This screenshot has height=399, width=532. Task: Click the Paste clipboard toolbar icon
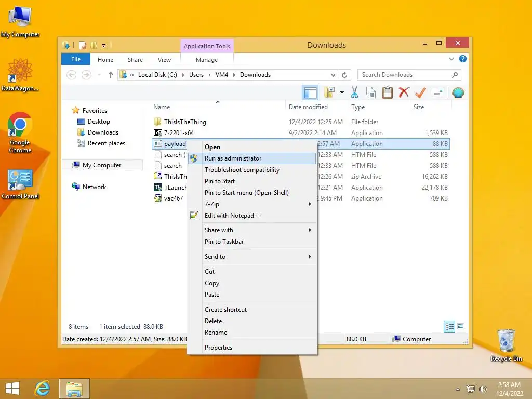(387, 92)
